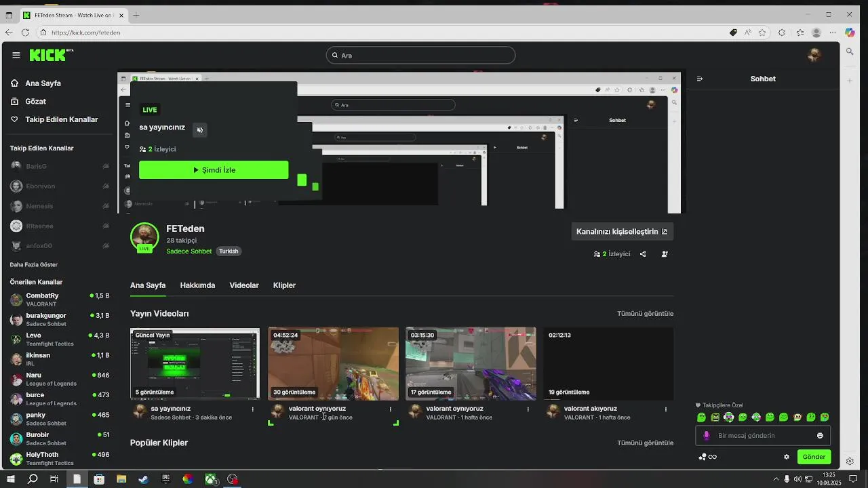Open recommended channel ilkinsan
The image size is (868, 488).
click(60, 359)
